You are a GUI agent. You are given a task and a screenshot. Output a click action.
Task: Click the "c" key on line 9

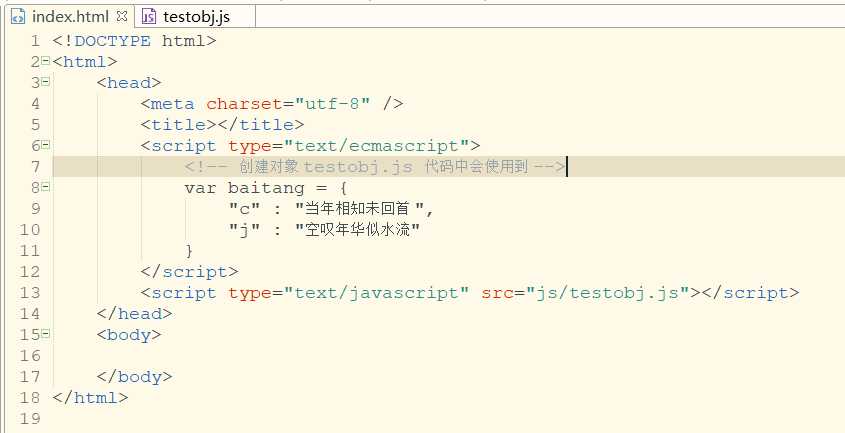(244, 209)
